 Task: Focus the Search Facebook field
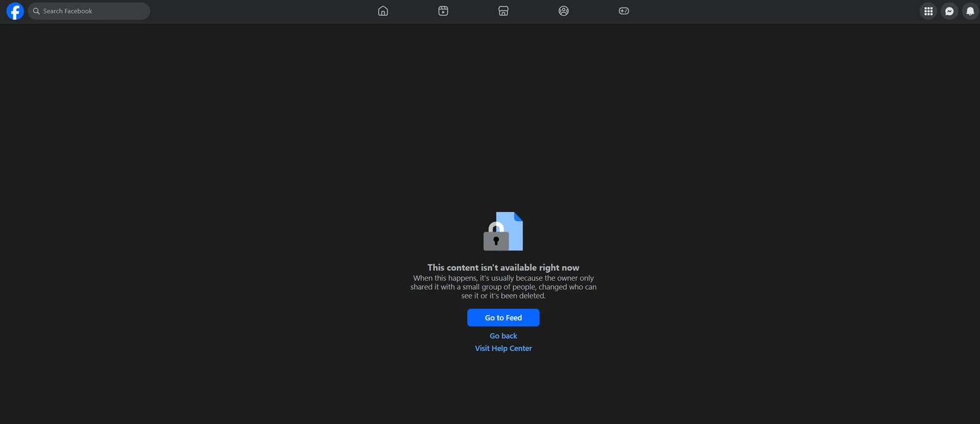[x=89, y=11]
